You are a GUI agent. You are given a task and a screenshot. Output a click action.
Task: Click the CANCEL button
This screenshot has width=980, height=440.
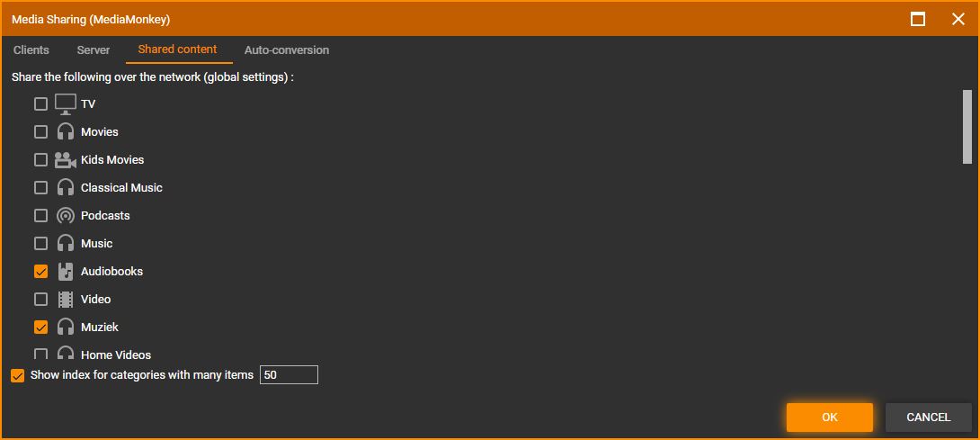(x=928, y=418)
